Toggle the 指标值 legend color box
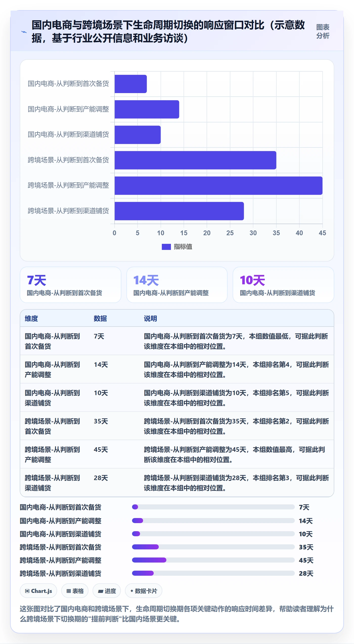Image resolution: width=354 pixels, height=644 pixels. (x=166, y=247)
